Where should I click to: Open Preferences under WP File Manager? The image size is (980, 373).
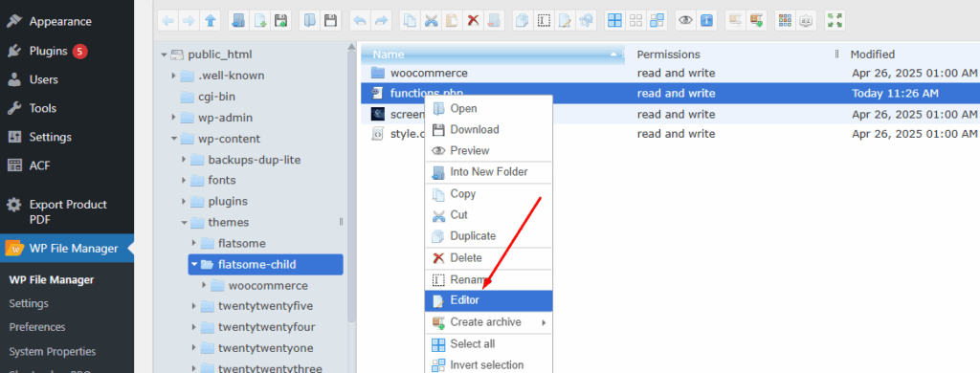pyautogui.click(x=37, y=327)
